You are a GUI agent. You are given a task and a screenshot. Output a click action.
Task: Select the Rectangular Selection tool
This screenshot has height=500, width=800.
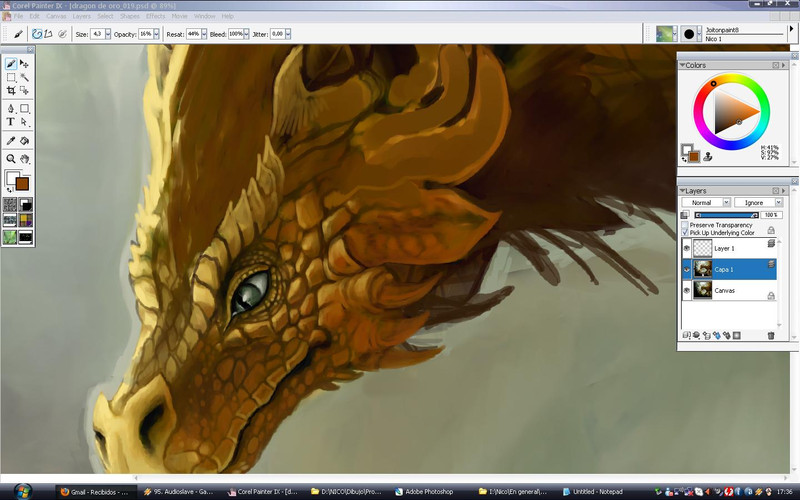click(x=11, y=78)
